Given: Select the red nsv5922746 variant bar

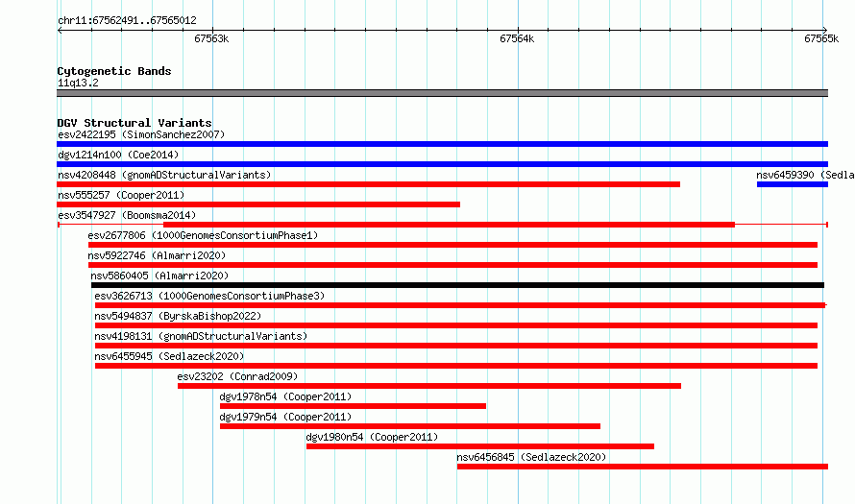Looking at the screenshot, I should [453, 265].
